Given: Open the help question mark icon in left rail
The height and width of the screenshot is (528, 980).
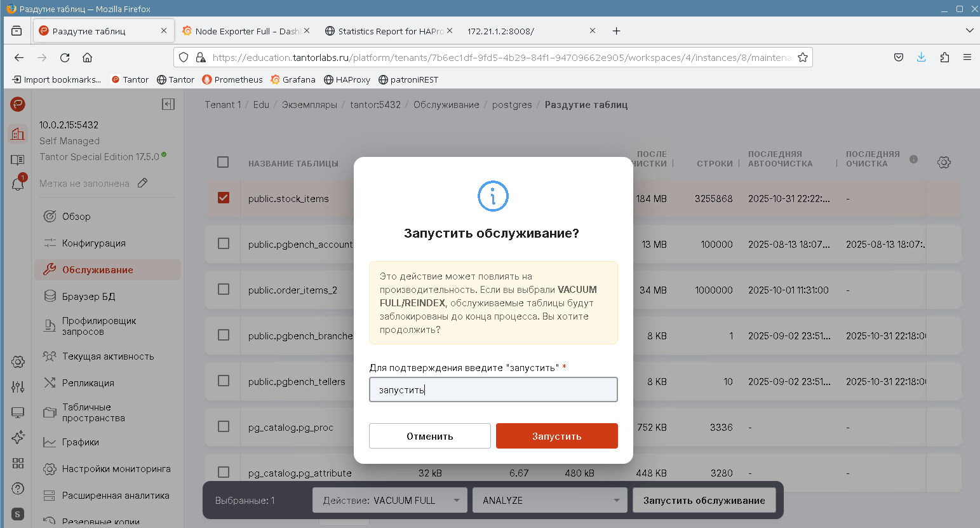Looking at the screenshot, I should 18,489.
